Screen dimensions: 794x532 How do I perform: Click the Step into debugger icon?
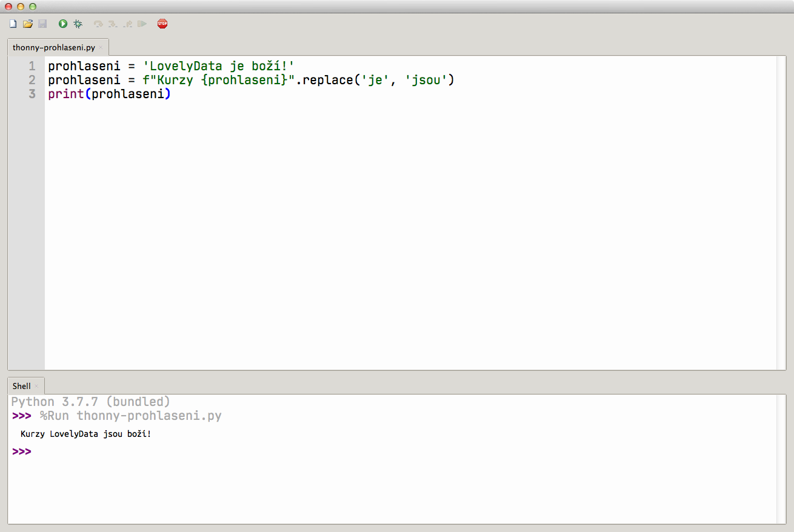point(113,24)
